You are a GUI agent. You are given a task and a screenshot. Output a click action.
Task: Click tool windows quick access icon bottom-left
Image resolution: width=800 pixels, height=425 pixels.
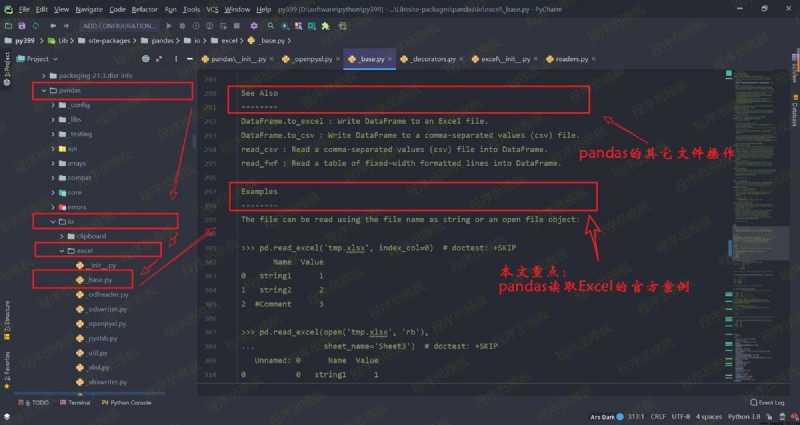[x=7, y=417]
